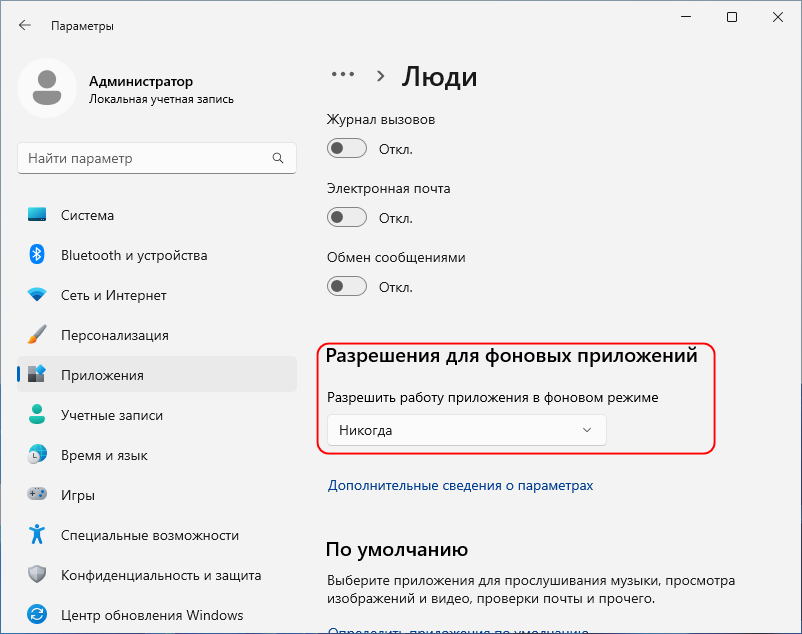
Task: Click the Bluetooth и устройства icon
Action: pyautogui.click(x=37, y=255)
